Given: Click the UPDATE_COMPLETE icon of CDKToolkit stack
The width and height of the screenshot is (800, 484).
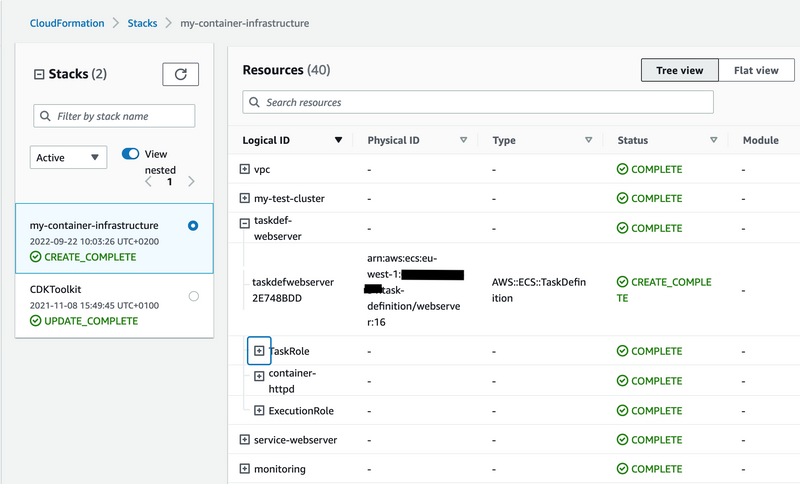Looking at the screenshot, I should (35, 321).
